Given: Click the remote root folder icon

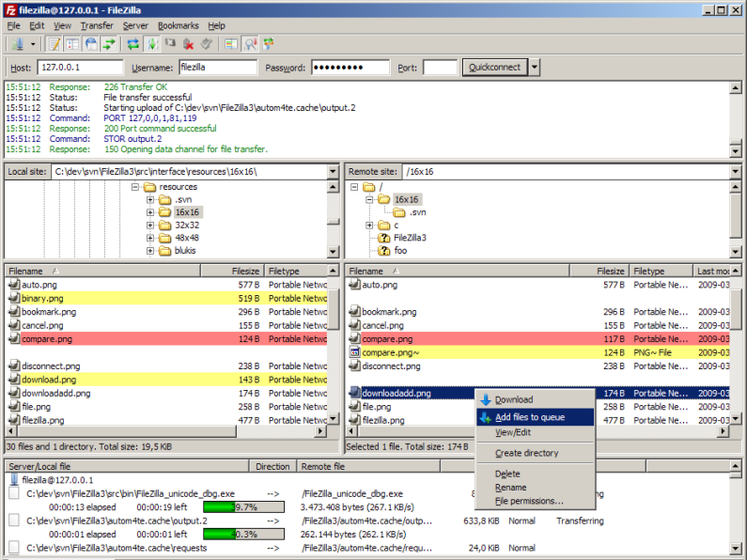Looking at the screenshot, I should click(369, 187).
